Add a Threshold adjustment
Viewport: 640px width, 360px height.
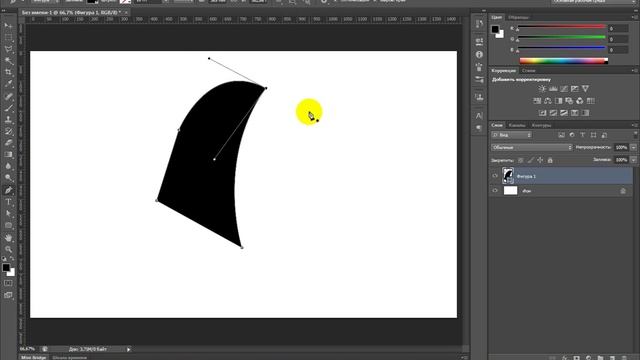[564, 113]
